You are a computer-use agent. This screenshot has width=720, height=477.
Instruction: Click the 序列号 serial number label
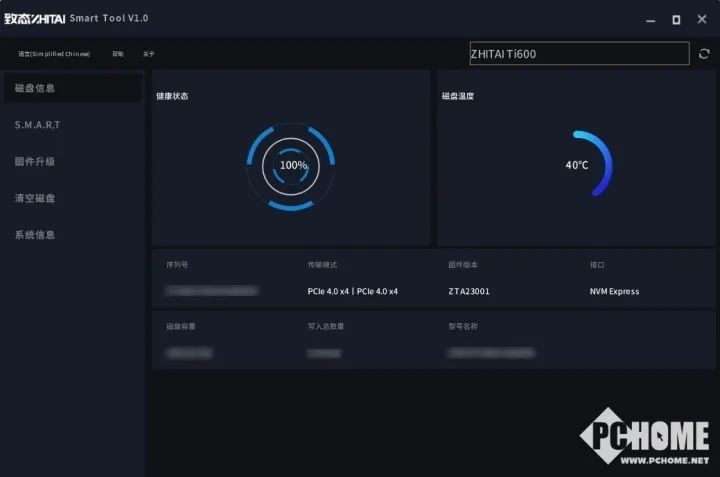tap(177, 265)
